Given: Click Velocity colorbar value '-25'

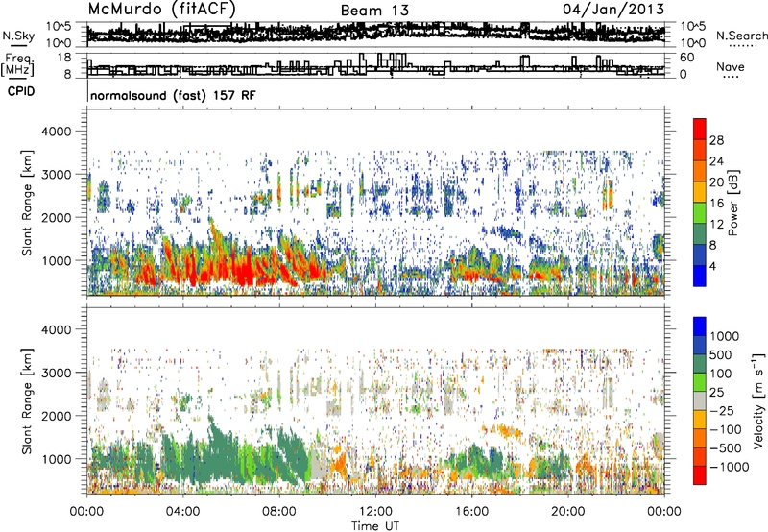Looking at the screenshot, I should 720,410.
